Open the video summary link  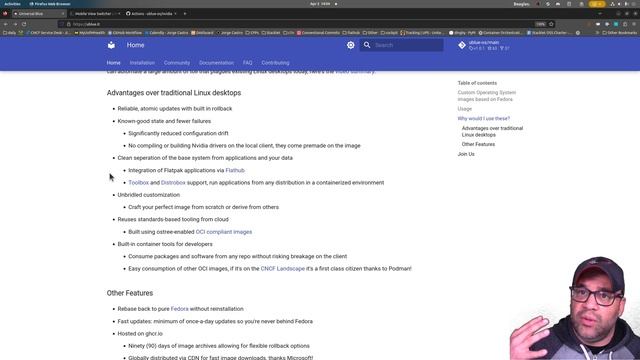[355, 72]
